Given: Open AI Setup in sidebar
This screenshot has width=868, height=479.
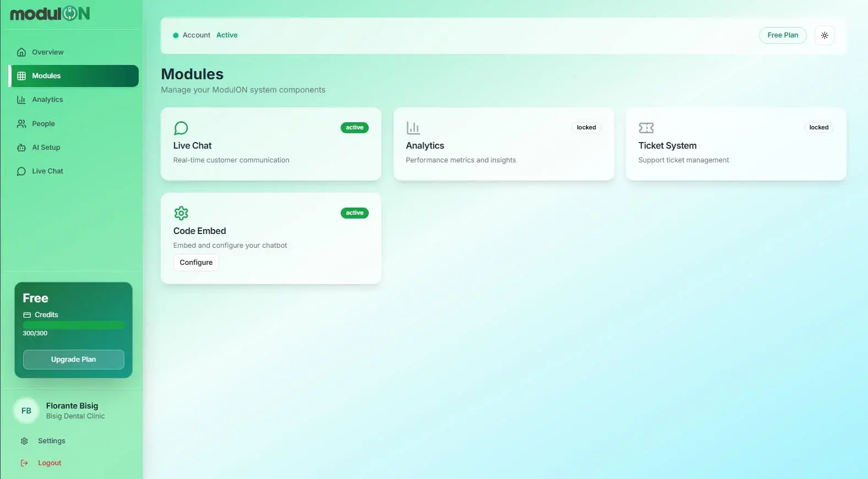Looking at the screenshot, I should (x=74, y=148).
